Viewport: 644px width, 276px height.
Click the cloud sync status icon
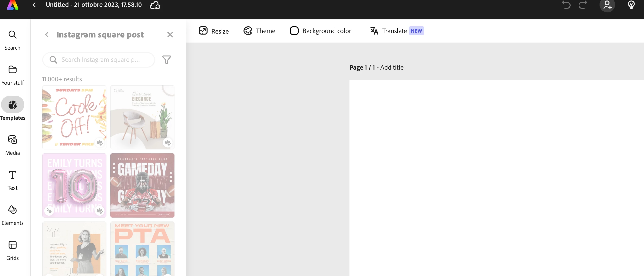155,5
